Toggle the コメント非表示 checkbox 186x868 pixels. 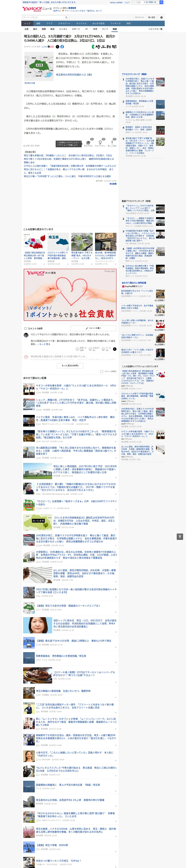pos(102,372)
